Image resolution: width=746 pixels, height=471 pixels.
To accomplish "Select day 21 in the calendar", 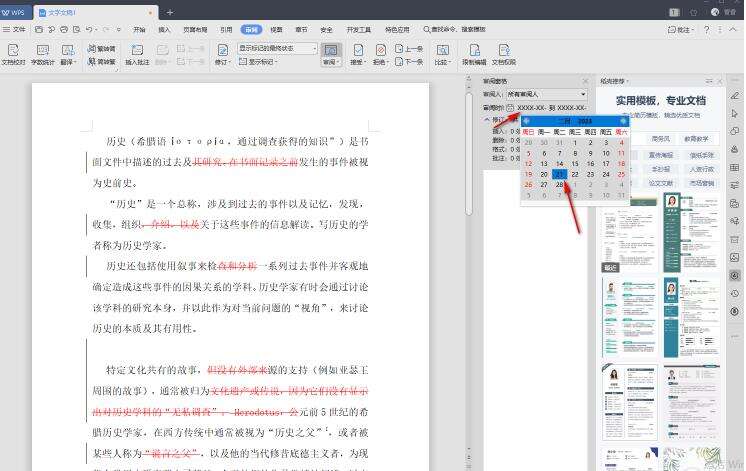I will [x=560, y=174].
